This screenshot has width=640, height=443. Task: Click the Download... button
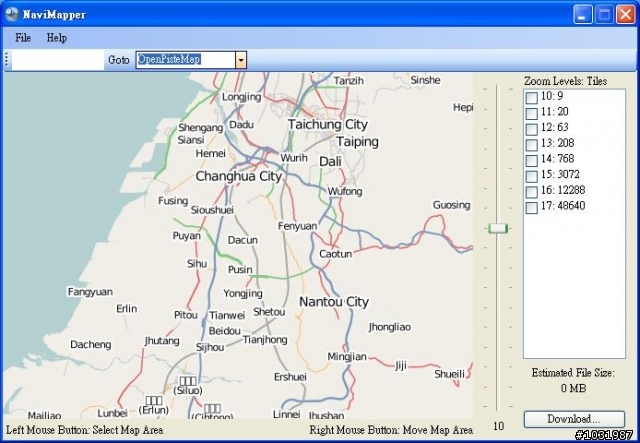pyautogui.click(x=574, y=419)
